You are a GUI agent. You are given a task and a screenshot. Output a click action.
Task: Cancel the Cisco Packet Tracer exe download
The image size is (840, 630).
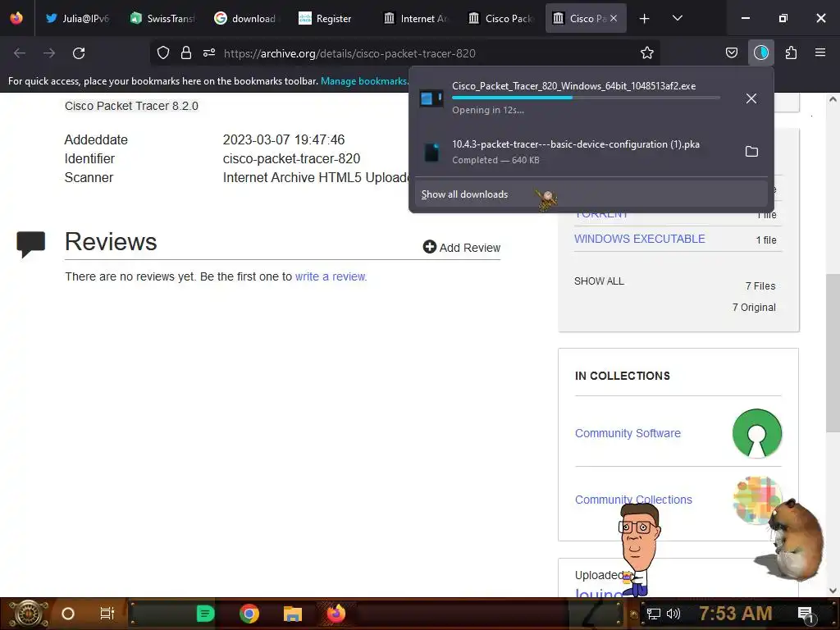click(751, 98)
